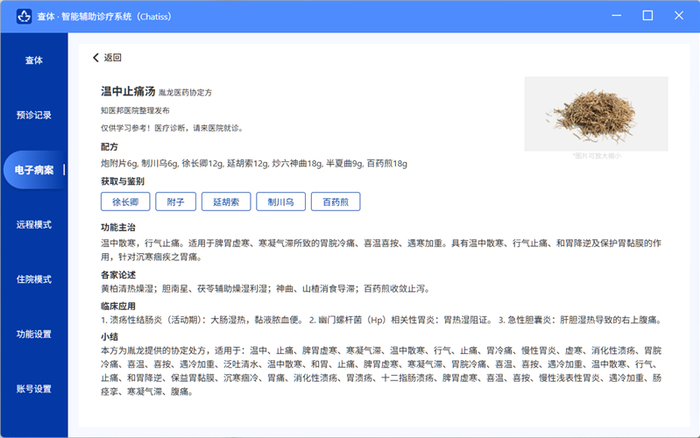
Task: Switch to 远程模式 in sidebar
Action: coord(34,225)
